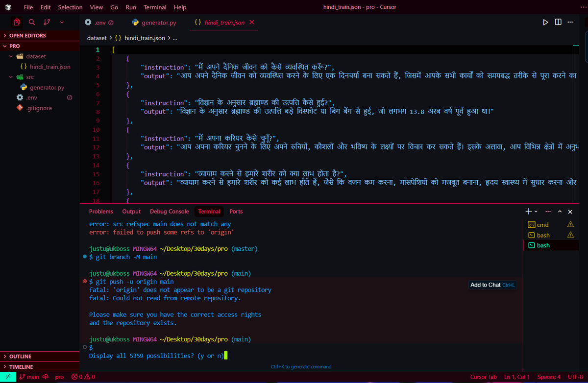Collapse the src folder
The image size is (588, 383).
pos(40,77)
